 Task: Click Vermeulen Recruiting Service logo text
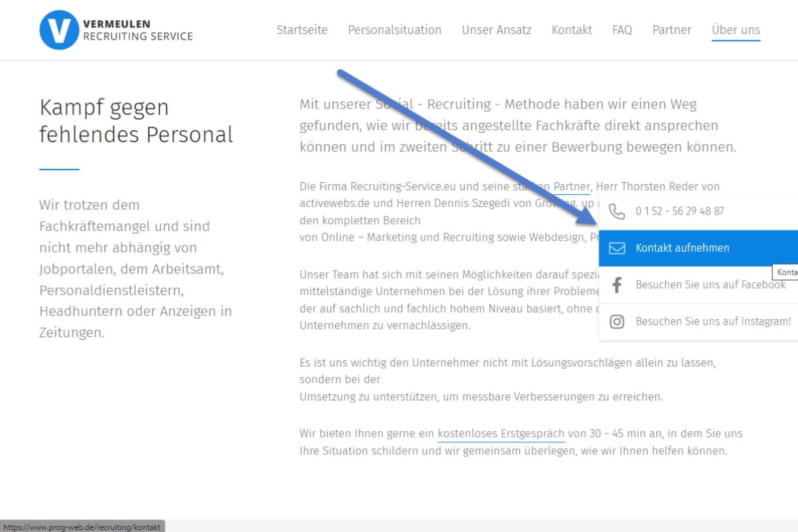[x=137, y=30]
